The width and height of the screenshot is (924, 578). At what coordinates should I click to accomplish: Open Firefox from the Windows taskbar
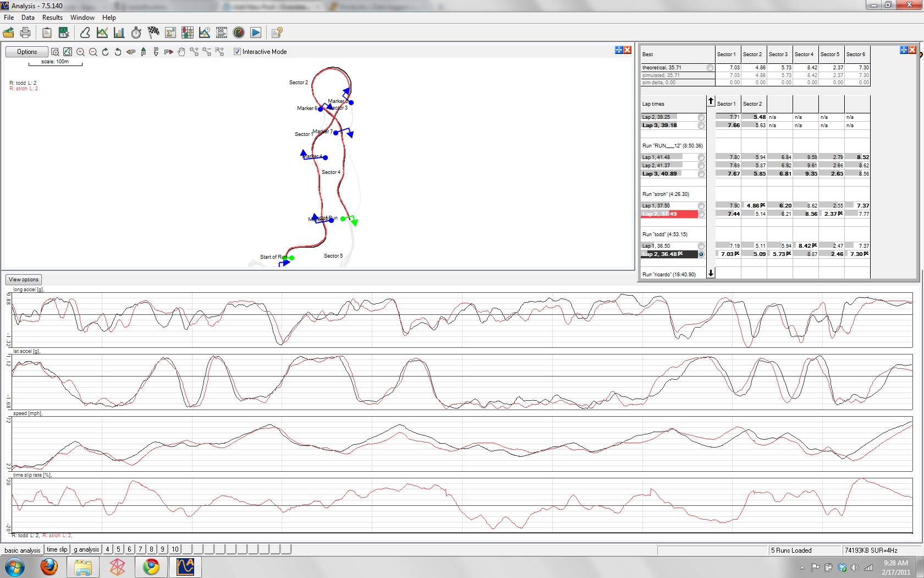(49, 566)
